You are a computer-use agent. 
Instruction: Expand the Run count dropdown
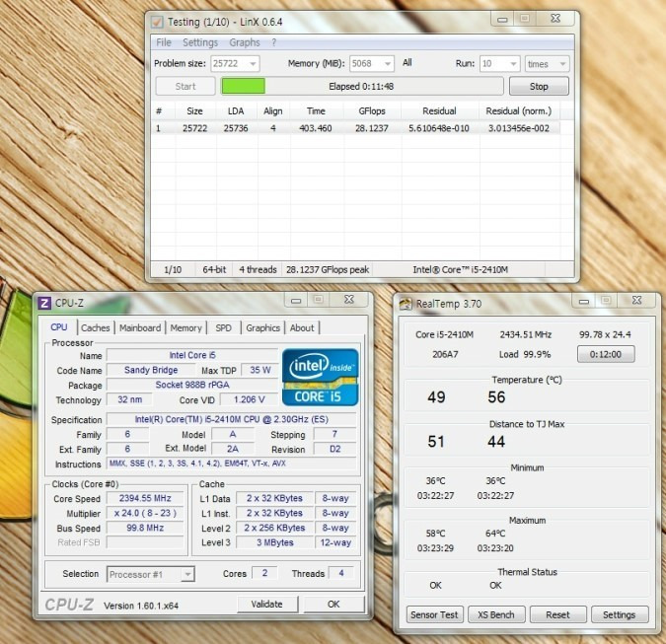(513, 64)
